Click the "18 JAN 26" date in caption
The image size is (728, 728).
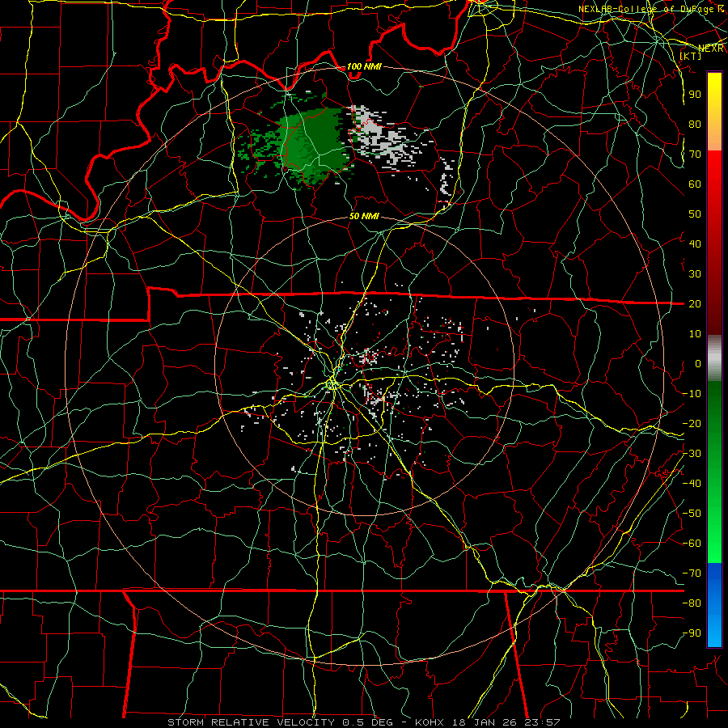point(484,722)
